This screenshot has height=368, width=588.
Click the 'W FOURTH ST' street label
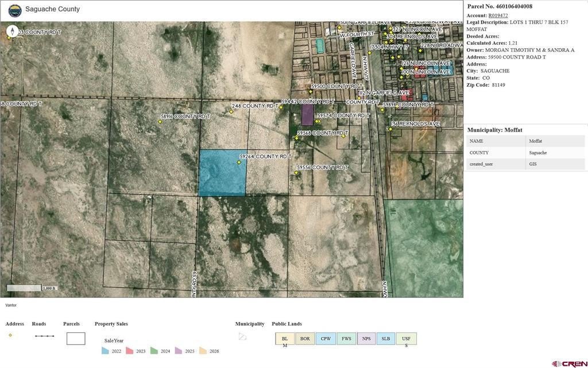357,34
